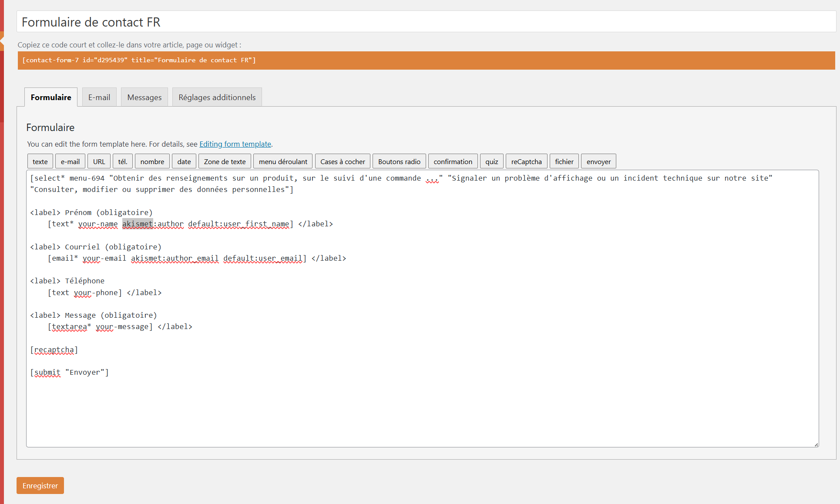Screen dimensions: 840x504
Task: Click the orange shortcode field
Action: (426, 60)
